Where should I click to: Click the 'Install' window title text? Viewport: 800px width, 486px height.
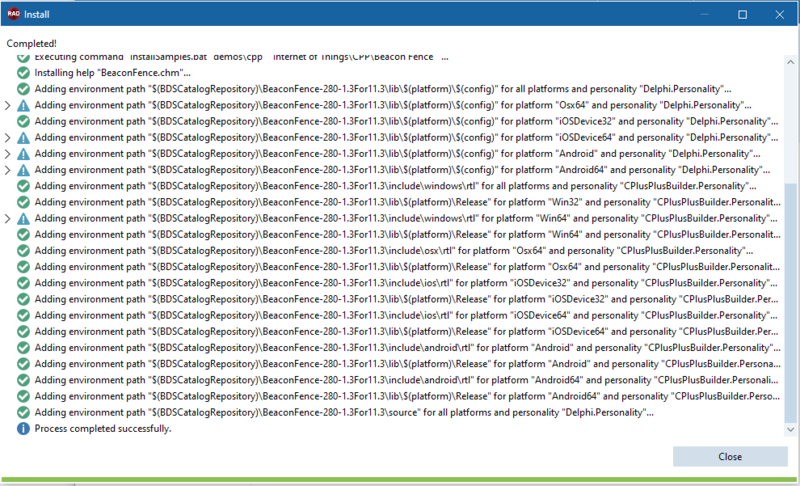pos(37,15)
